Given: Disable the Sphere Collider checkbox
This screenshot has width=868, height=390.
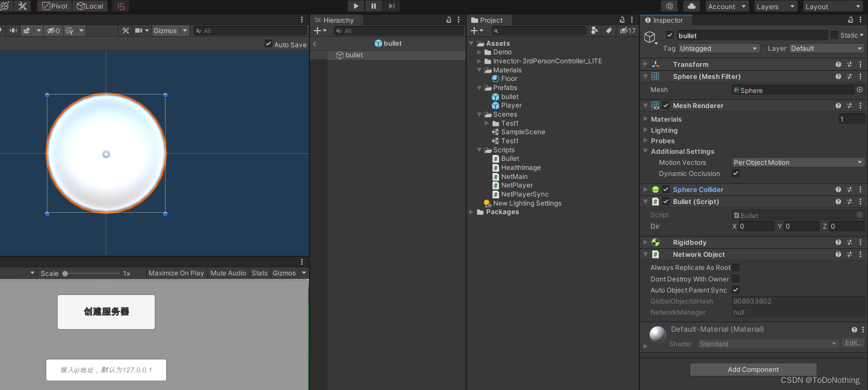Looking at the screenshot, I should (666, 189).
